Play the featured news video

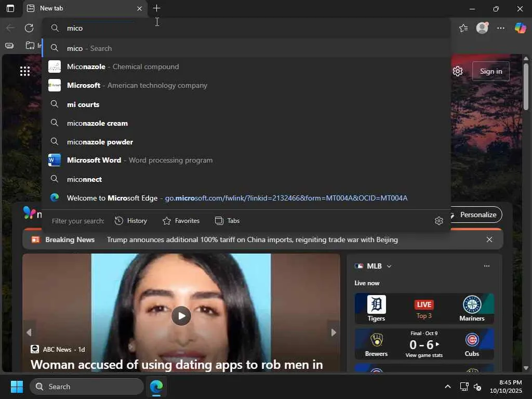point(181,316)
